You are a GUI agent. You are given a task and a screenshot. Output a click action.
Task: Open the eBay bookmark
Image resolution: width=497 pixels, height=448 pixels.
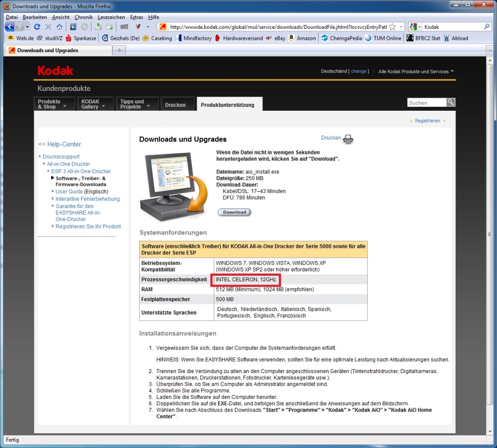[275, 38]
